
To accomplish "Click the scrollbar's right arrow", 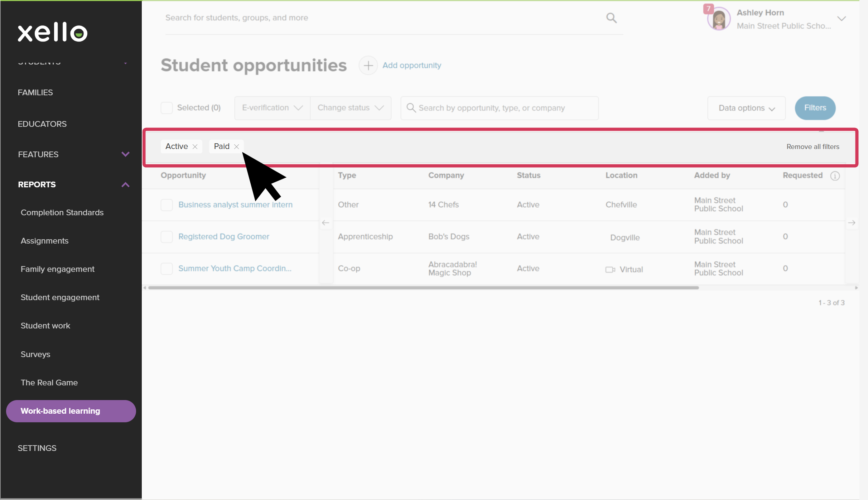I will tap(856, 288).
